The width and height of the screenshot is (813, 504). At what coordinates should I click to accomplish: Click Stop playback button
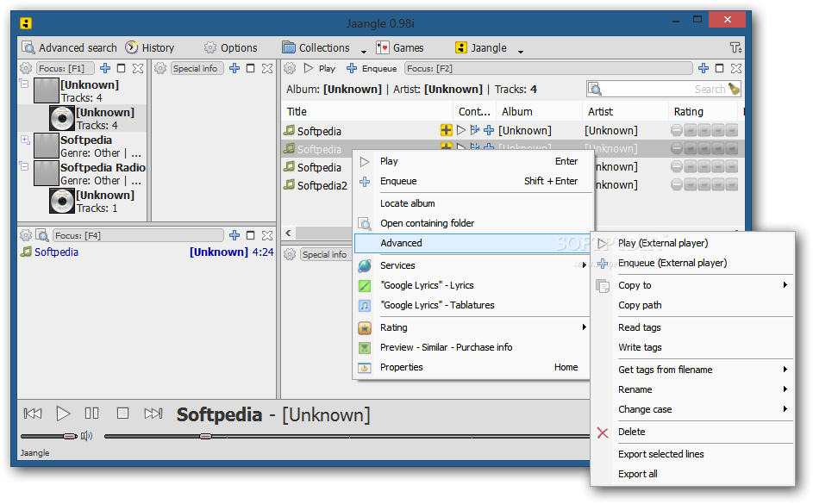123,413
